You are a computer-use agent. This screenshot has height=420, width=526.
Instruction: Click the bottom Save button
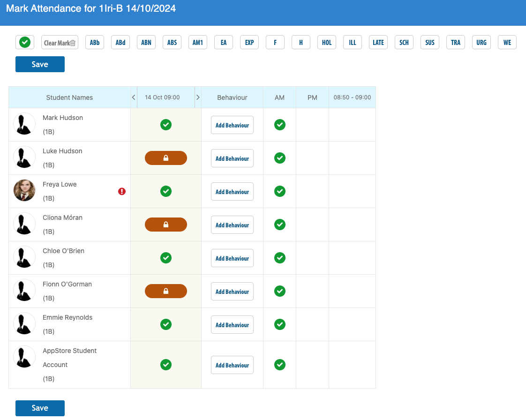40,408
